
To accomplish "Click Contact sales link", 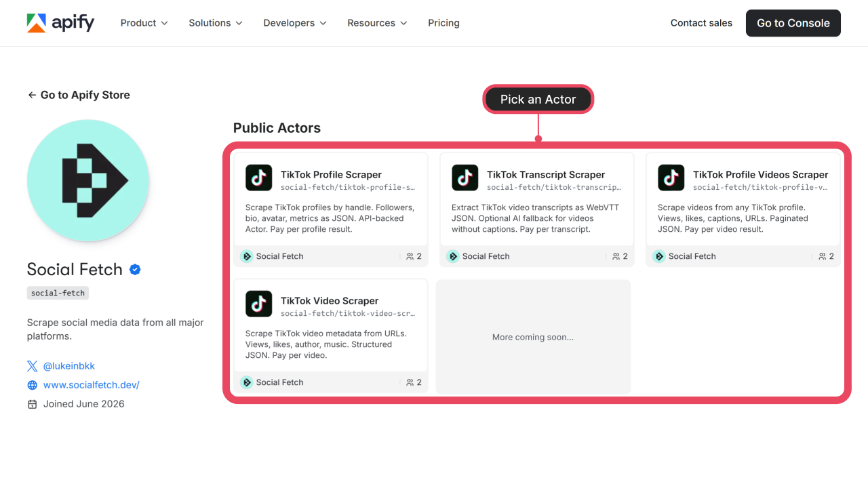I will coord(701,23).
